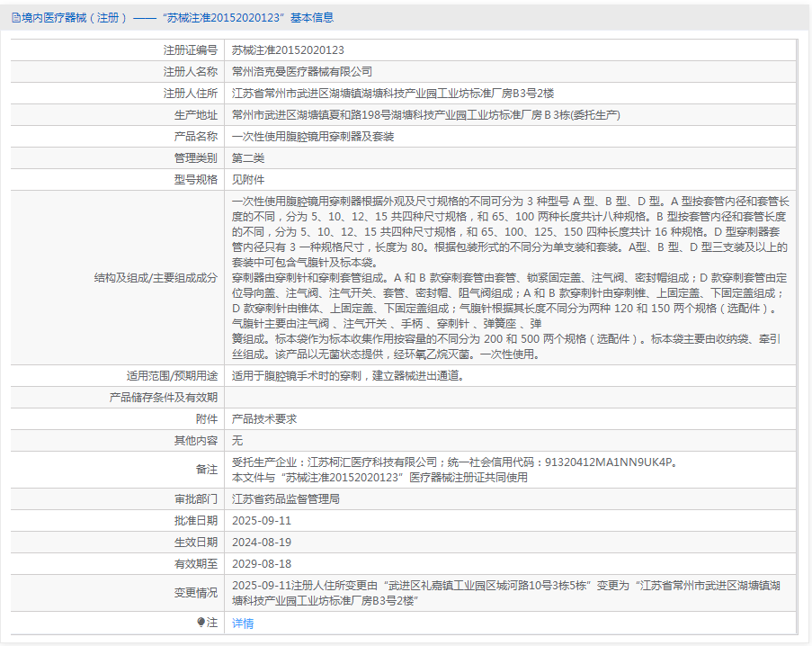This screenshot has height=646, width=812.
Task: Click the registrant address ending B3号2楼
Action: (393, 94)
